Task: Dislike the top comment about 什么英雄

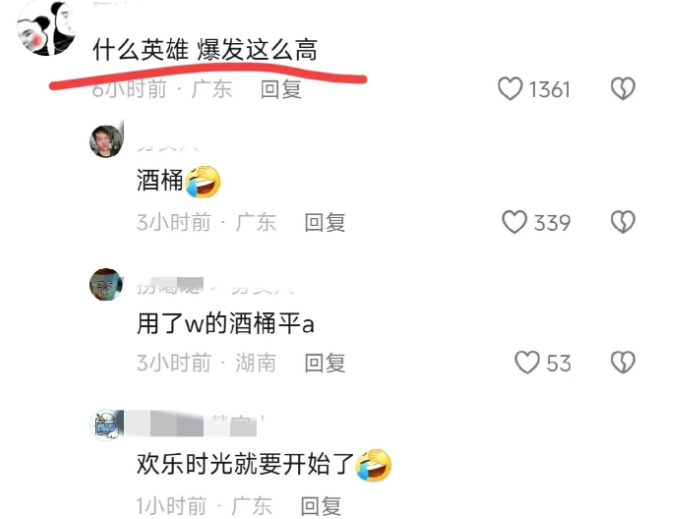Action: tap(623, 89)
